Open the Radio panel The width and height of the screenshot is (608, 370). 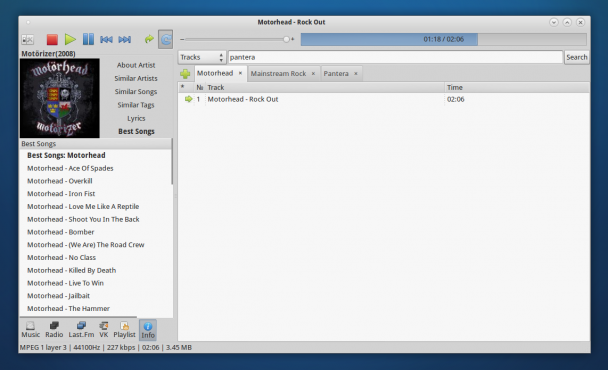(54, 330)
